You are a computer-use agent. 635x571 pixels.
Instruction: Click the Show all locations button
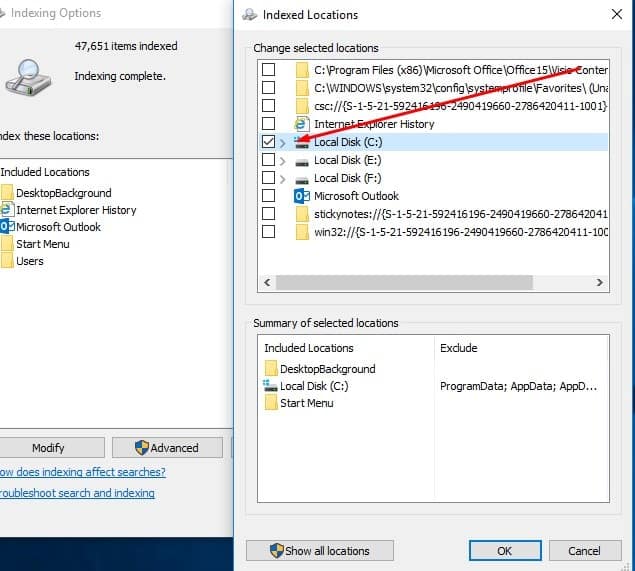pyautogui.click(x=320, y=551)
